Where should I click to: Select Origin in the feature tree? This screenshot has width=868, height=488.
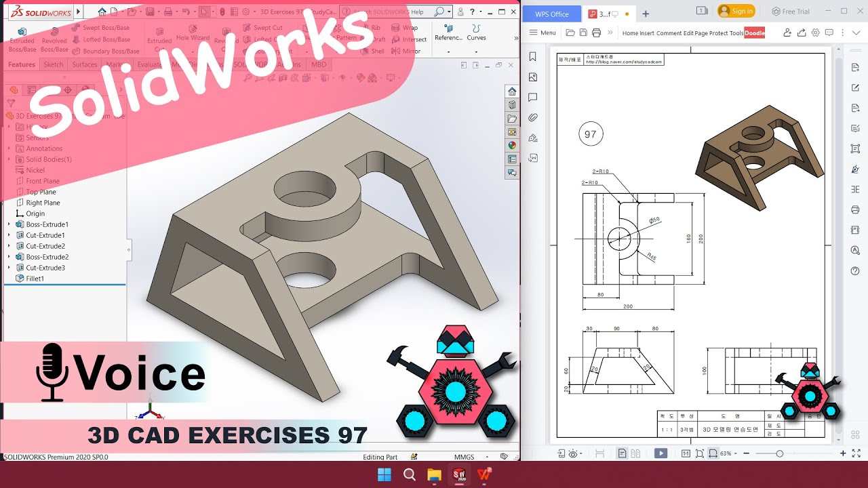pos(30,213)
